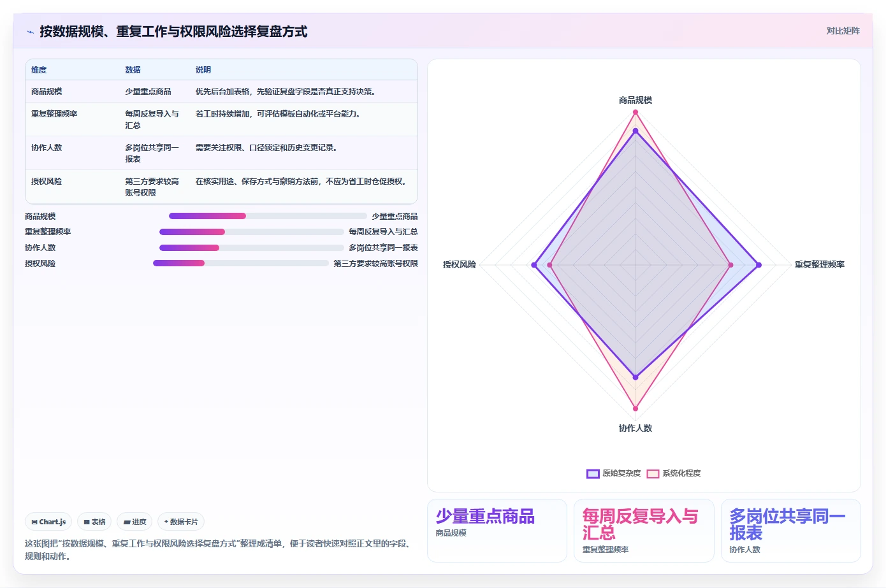
Task: Toggle the 原始复杂度 legend entry
Action: click(x=614, y=473)
